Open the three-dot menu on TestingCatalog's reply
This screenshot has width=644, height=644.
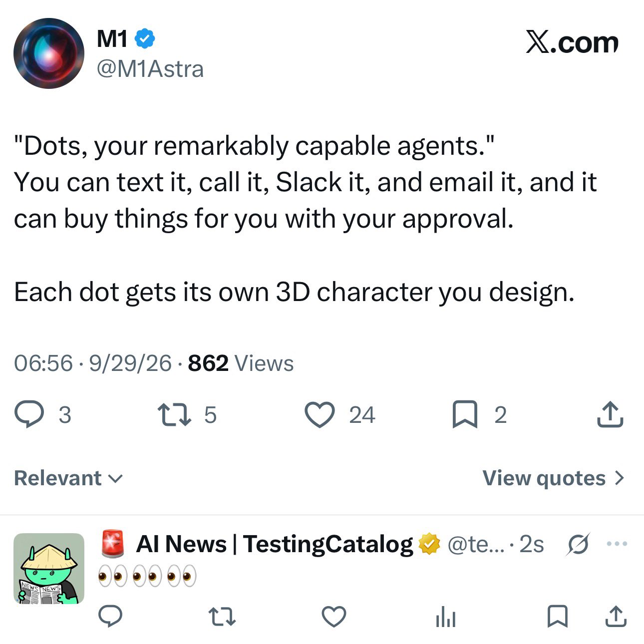click(x=617, y=544)
